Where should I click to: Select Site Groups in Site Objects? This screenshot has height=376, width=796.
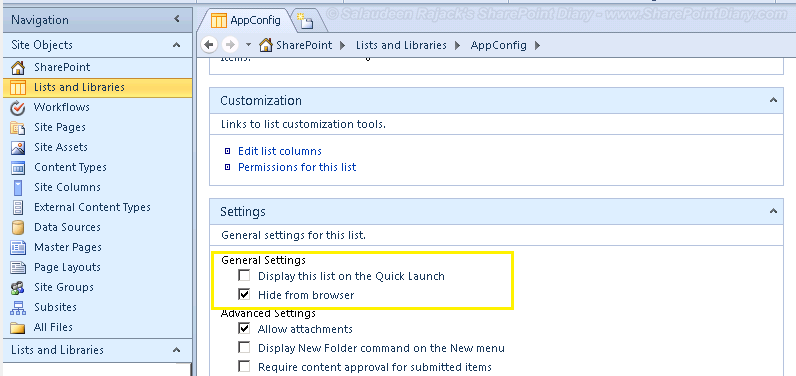point(63,287)
